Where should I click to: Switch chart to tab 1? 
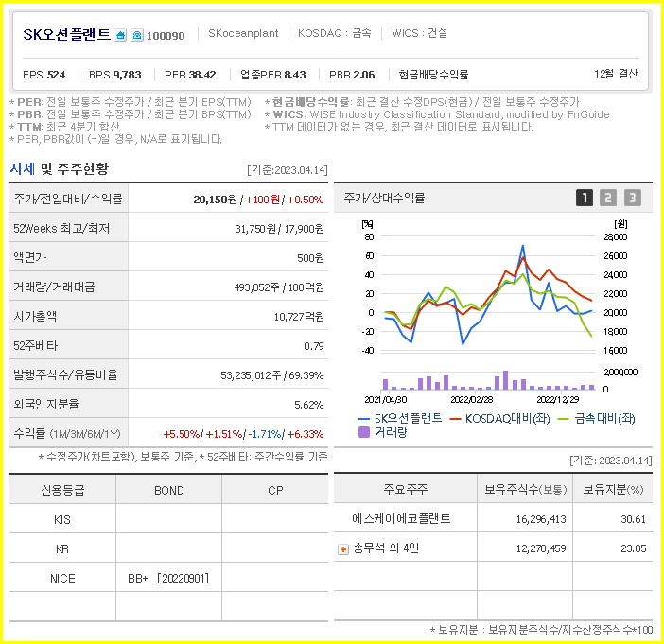tap(585, 198)
